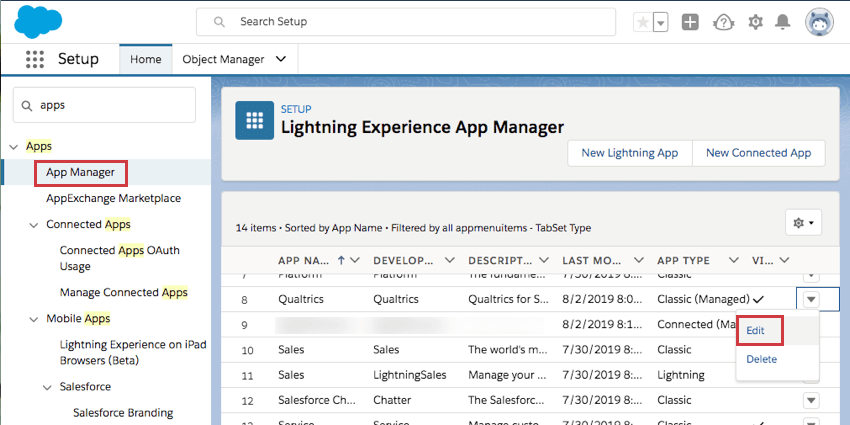Choose Delete from the row action menu
Viewport: 850px width, 425px height.
pyautogui.click(x=761, y=359)
